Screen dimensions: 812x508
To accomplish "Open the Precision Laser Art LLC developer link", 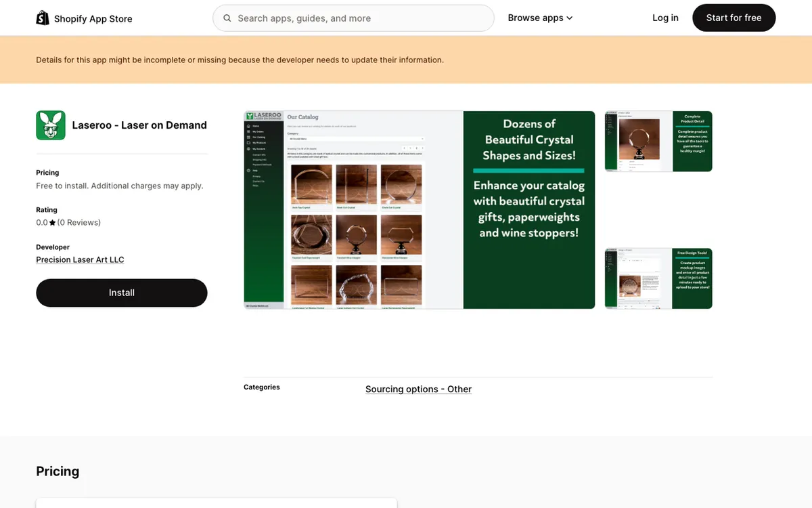I will [x=80, y=260].
